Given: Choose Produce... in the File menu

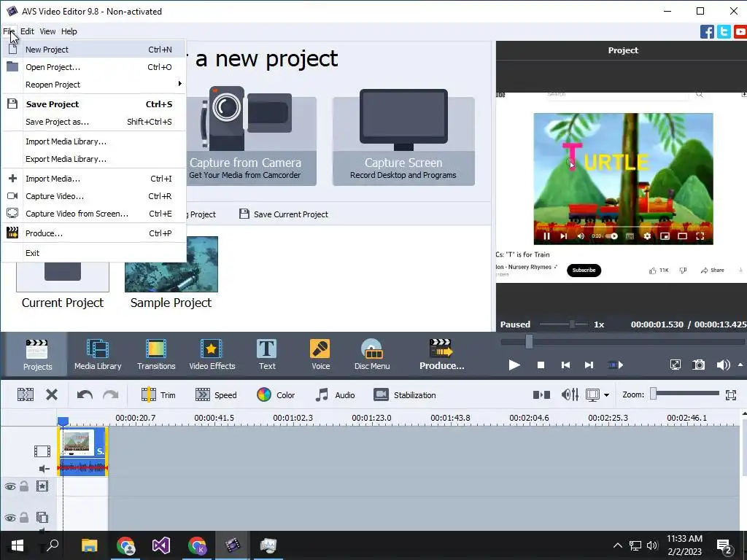Looking at the screenshot, I should tap(93, 233).
